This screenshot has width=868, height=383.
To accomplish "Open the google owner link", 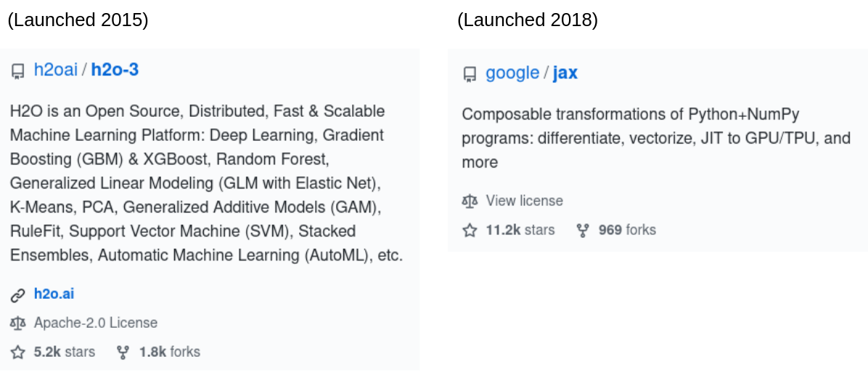I will 512,73.
